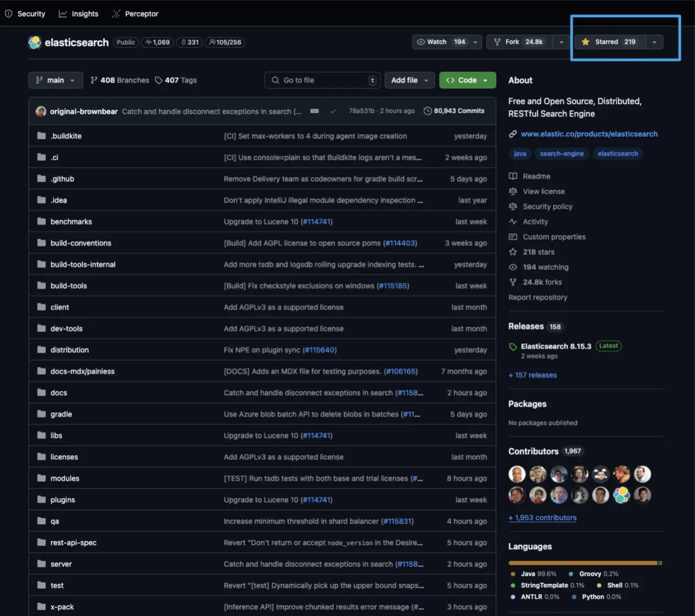
Task: Click the folder icon beside docs-mdx/painless
Action: point(41,371)
